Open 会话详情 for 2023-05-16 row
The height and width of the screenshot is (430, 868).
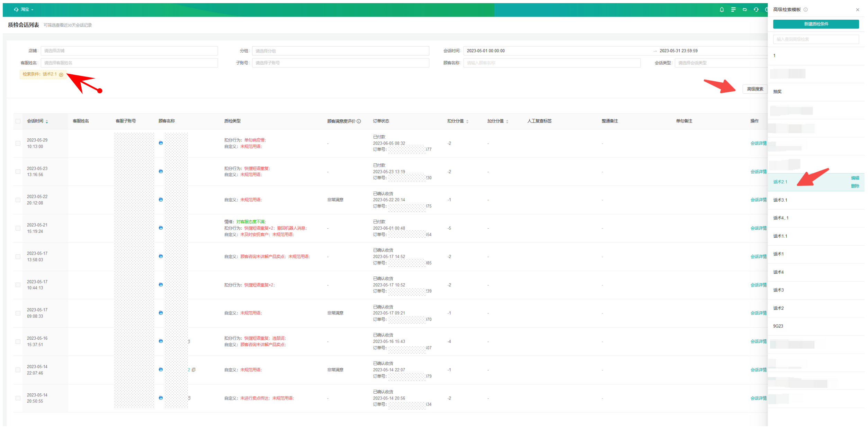point(759,342)
